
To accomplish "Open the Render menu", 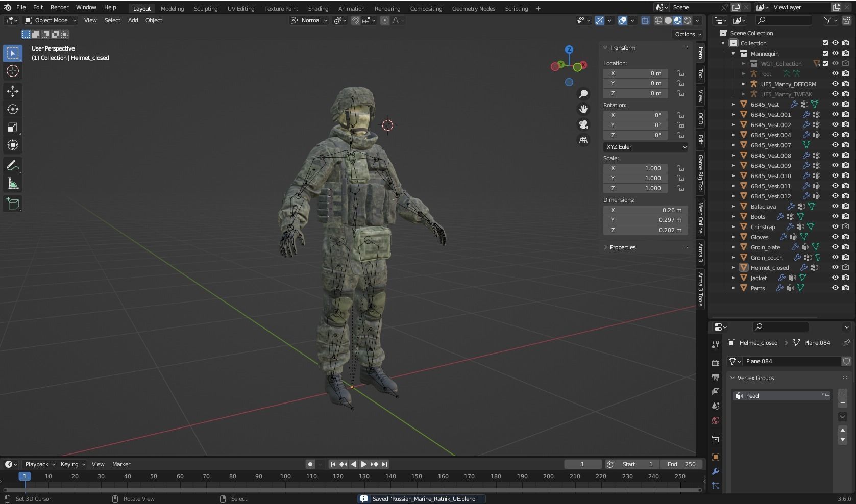I will [x=59, y=7].
